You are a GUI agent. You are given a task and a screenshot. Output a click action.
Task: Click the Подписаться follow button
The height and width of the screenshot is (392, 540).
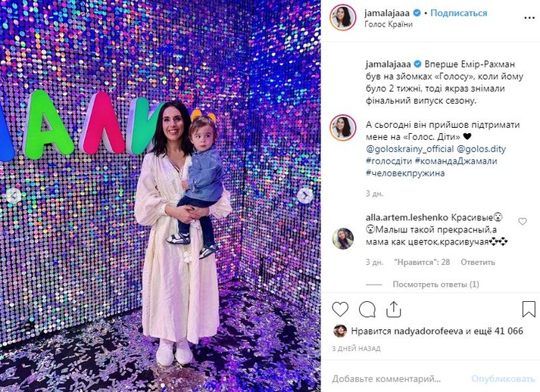pos(459,13)
